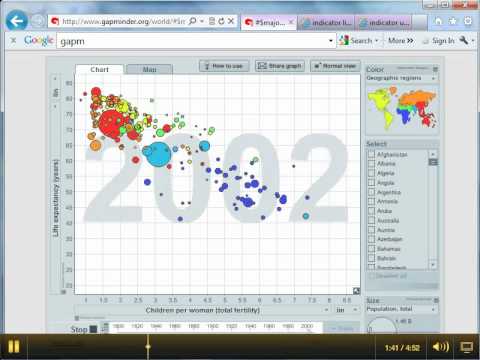Open the 'More »' Google toolbar menu
This screenshot has height=360, width=480.
tap(401, 41)
